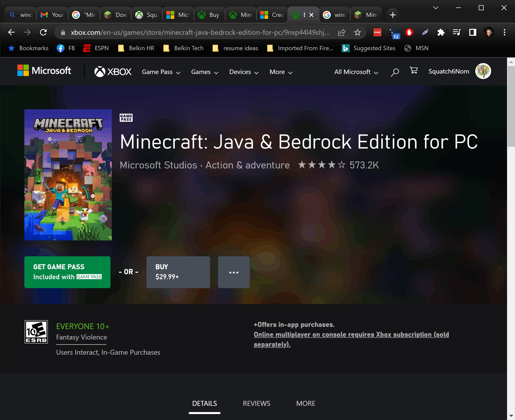Reload the Xbox store page

pos(43,32)
